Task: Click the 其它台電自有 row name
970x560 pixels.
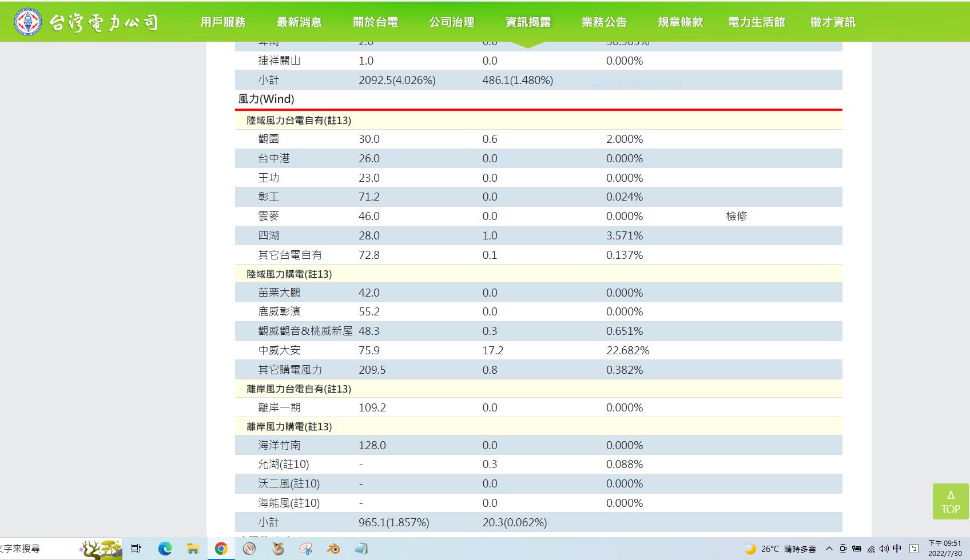Action: pos(290,255)
